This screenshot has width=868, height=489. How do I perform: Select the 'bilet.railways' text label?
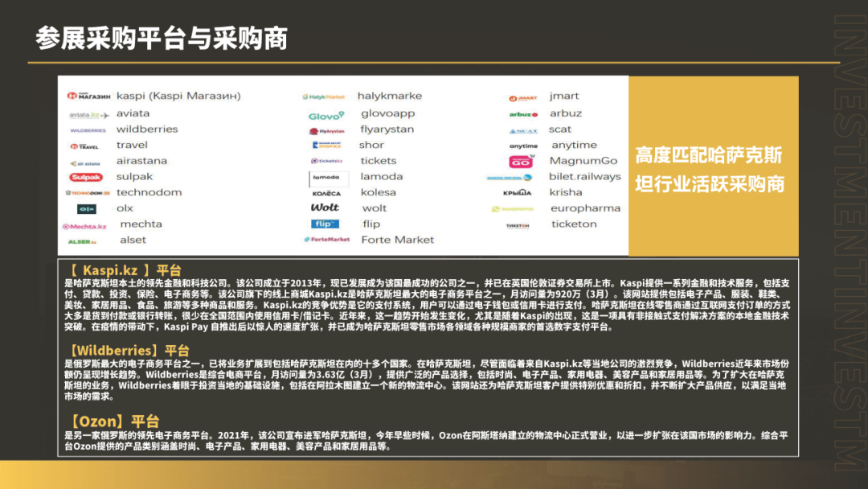coord(585,177)
